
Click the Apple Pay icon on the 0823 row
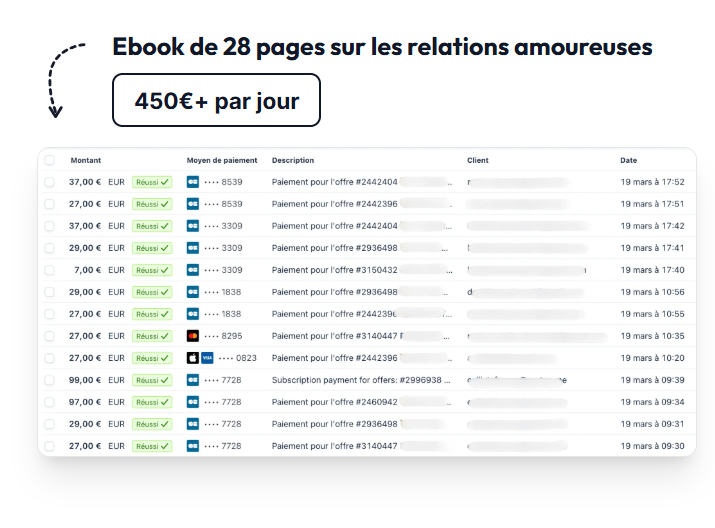193,358
